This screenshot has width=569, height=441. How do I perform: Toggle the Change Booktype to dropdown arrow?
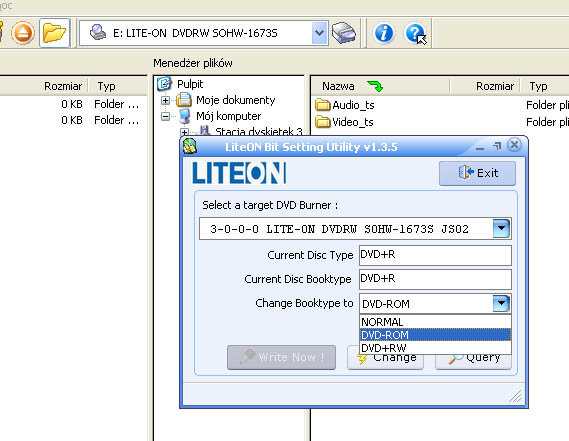point(502,303)
